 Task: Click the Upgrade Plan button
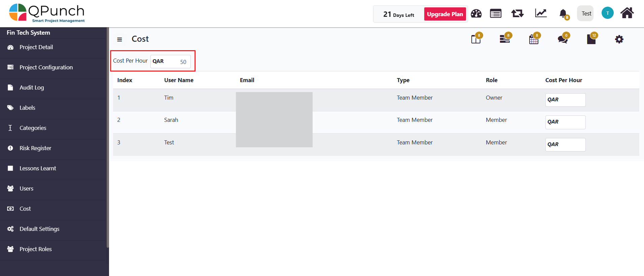(x=445, y=14)
